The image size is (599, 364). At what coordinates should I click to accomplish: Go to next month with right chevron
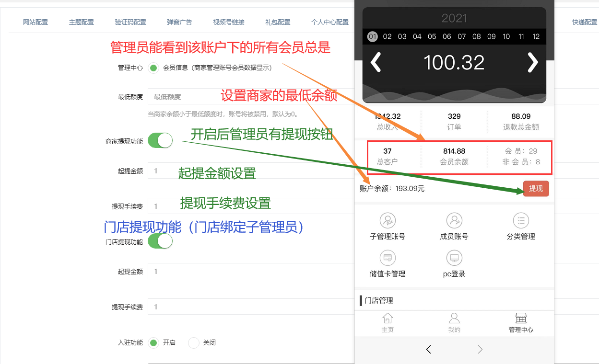coord(532,63)
